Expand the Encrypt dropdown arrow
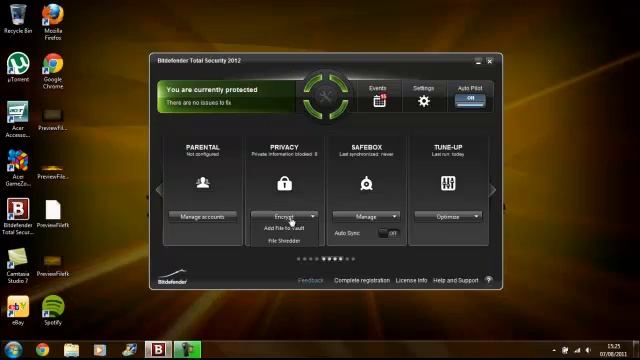This screenshot has height=360, width=640. pos(313,216)
